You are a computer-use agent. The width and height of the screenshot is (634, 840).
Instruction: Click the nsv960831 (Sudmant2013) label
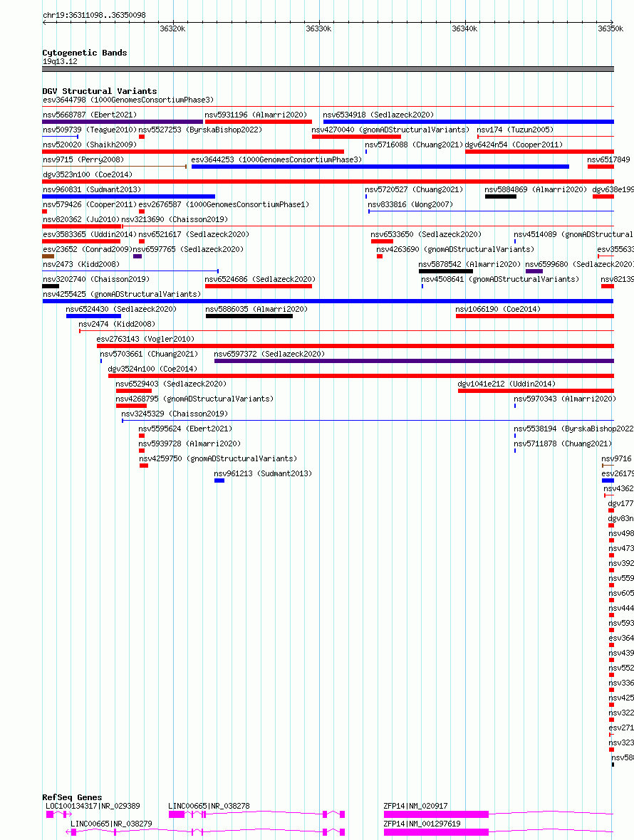pos(92,189)
